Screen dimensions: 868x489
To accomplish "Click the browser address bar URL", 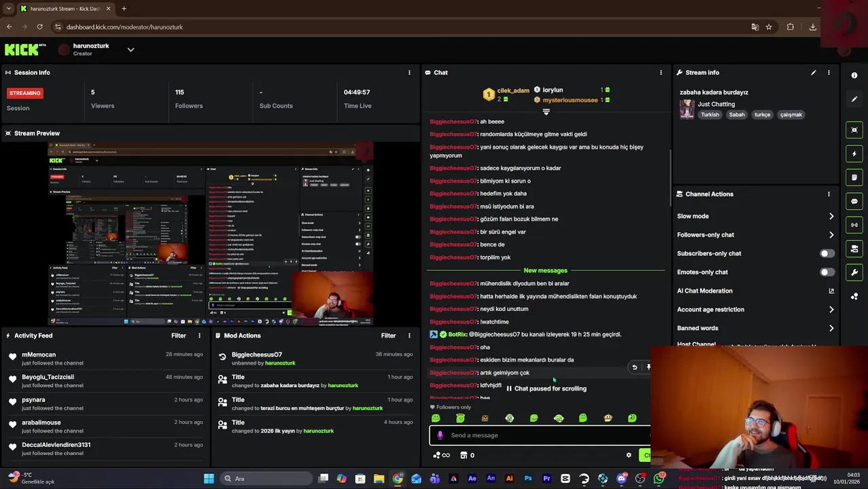I will tap(124, 27).
